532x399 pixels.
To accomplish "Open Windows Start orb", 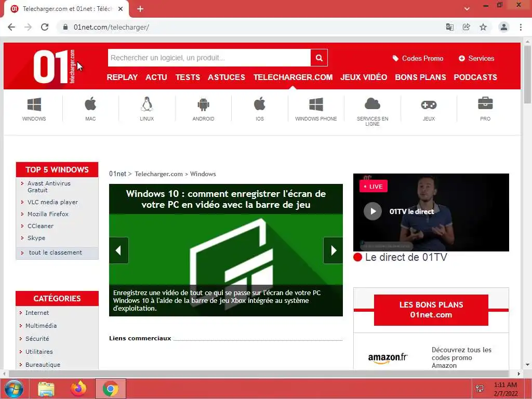I will pos(14,389).
